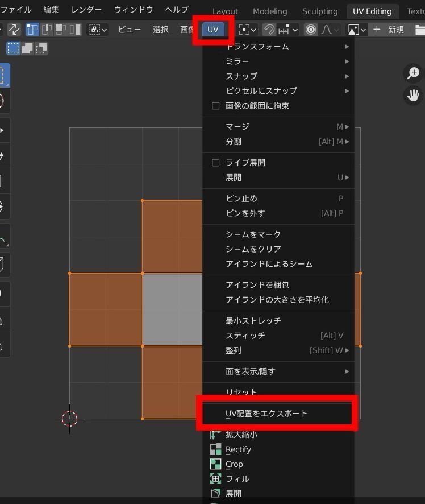Open the 編集 menu
425x504 pixels.
(51, 10)
